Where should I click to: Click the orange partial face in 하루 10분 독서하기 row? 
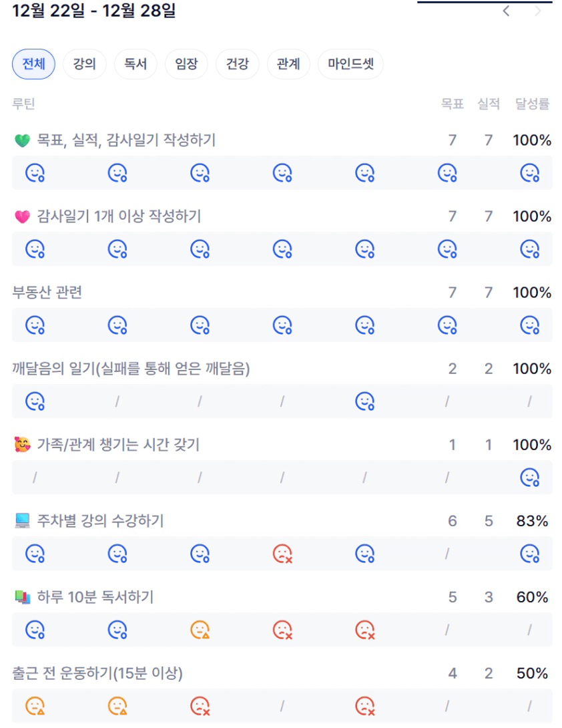tap(200, 630)
